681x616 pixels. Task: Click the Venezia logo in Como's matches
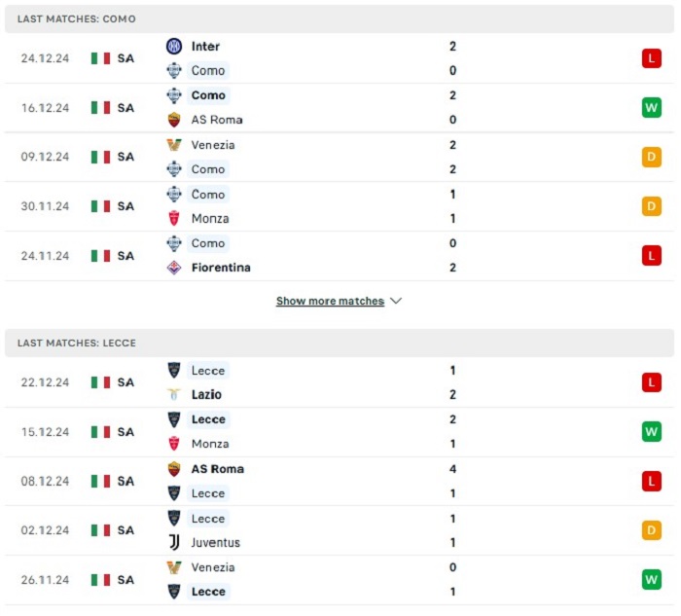[174, 145]
